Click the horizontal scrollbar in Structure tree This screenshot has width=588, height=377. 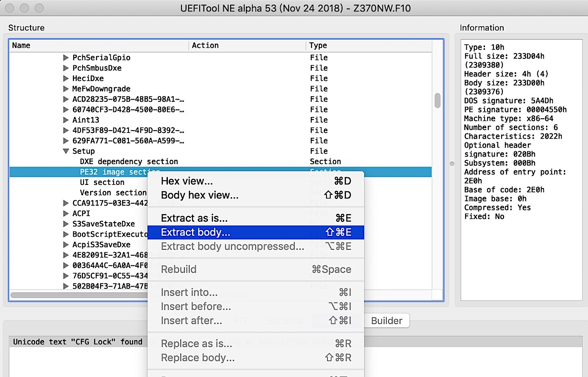click(x=79, y=295)
